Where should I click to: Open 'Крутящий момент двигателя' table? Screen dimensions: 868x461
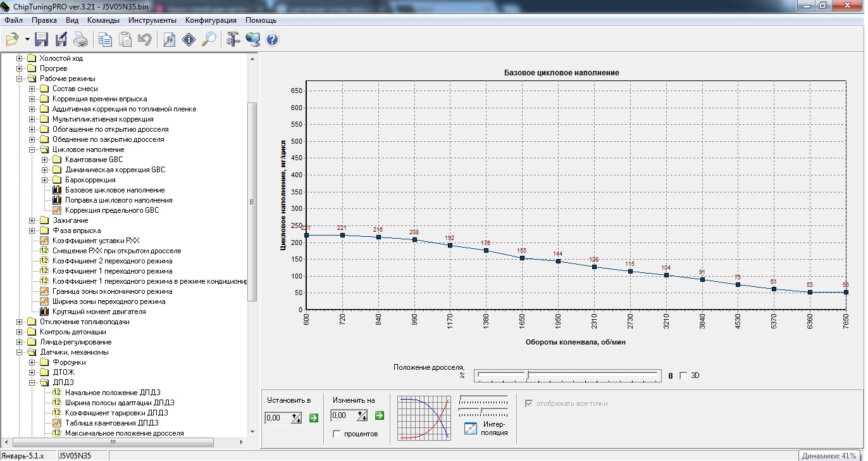click(x=99, y=312)
